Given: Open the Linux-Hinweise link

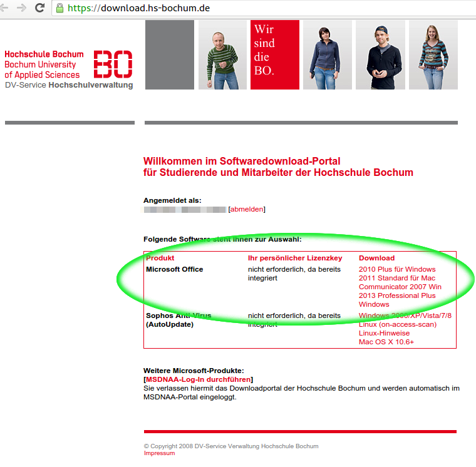Looking at the screenshot, I should 385,333.
